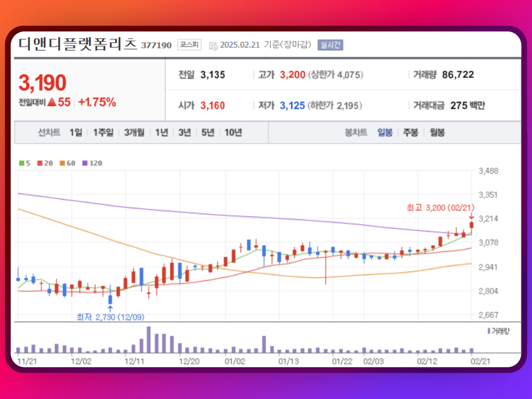Click the current price 3,190

[42, 83]
